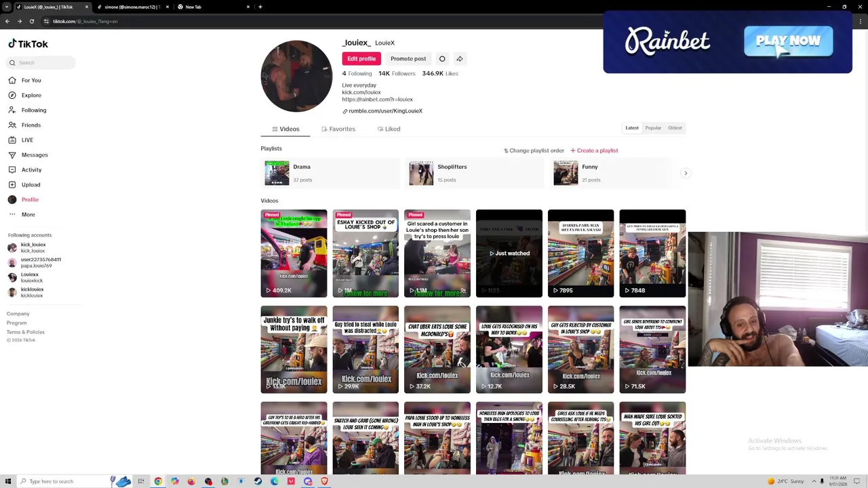Open the tab search dropdown arrow
868x488 pixels.
point(7,7)
